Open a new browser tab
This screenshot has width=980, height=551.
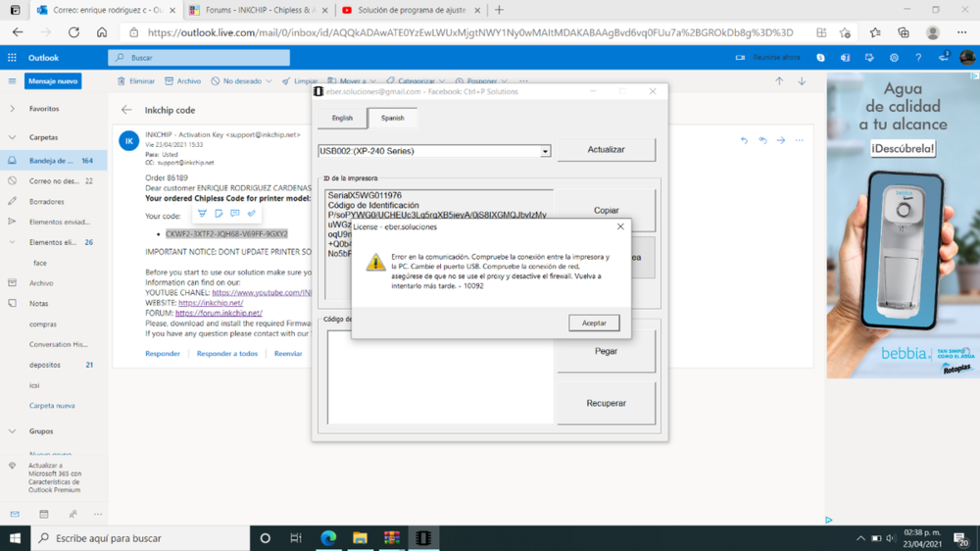pyautogui.click(x=499, y=10)
